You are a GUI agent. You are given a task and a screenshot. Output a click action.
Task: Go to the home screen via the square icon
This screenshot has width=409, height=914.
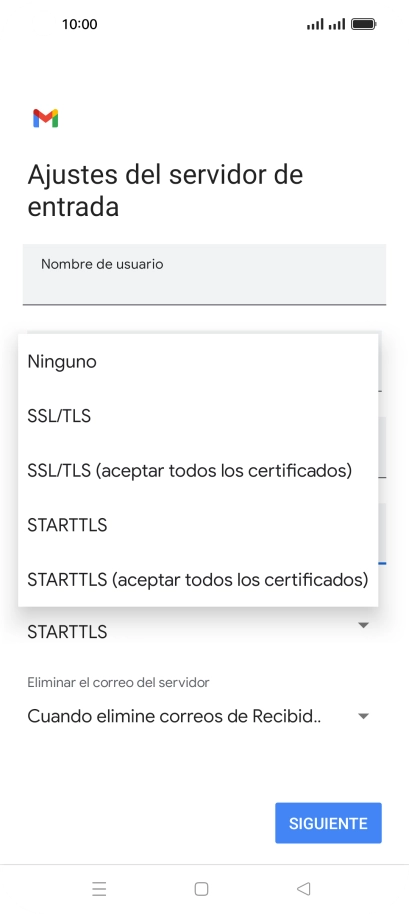click(202, 889)
